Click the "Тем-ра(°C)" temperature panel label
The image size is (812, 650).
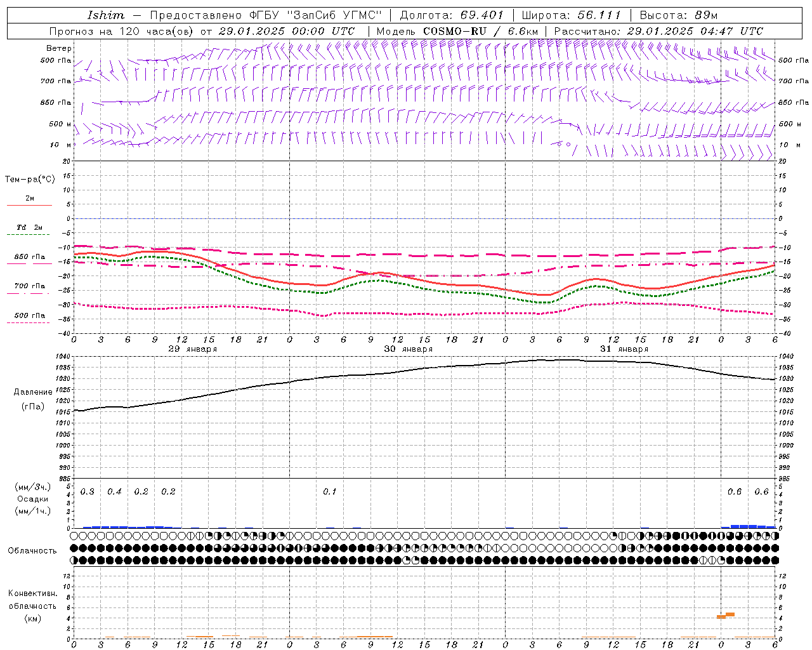(30, 180)
